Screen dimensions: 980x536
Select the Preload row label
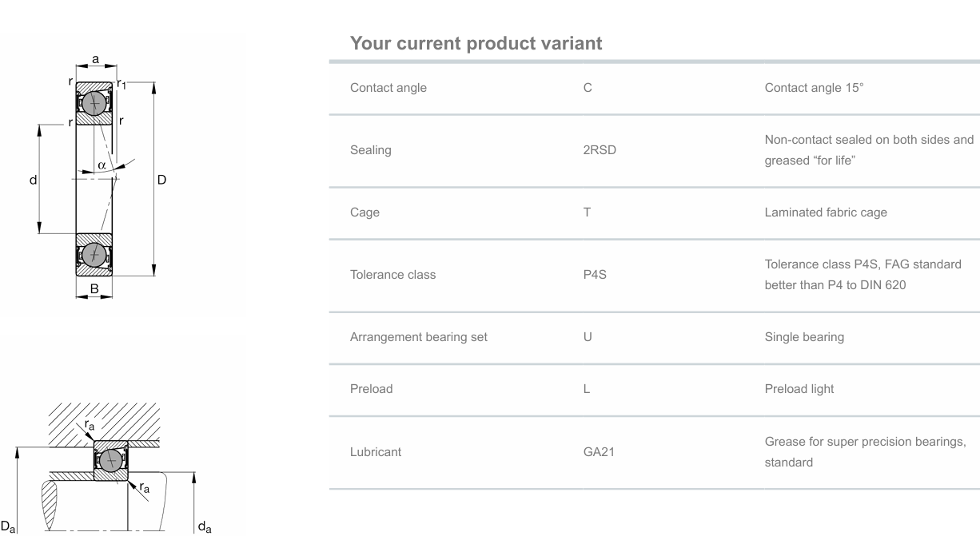372,390
